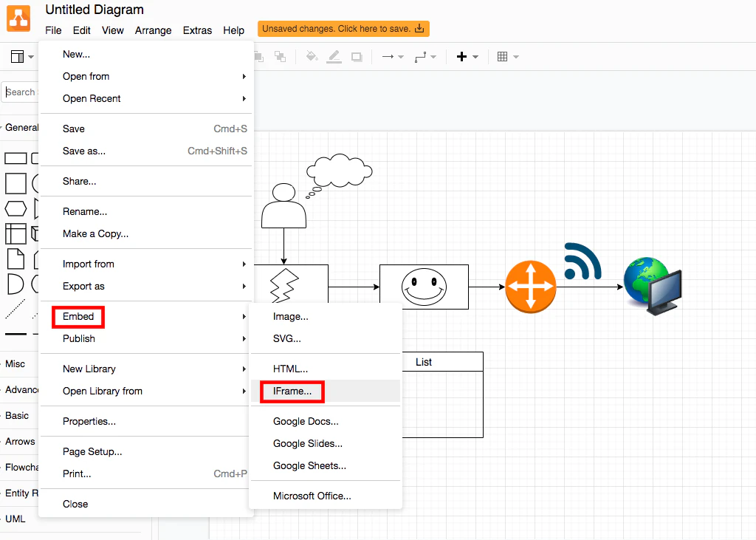Screen dimensions: 756x540
Task: Select the Line Color pencil icon
Action: [334, 57]
